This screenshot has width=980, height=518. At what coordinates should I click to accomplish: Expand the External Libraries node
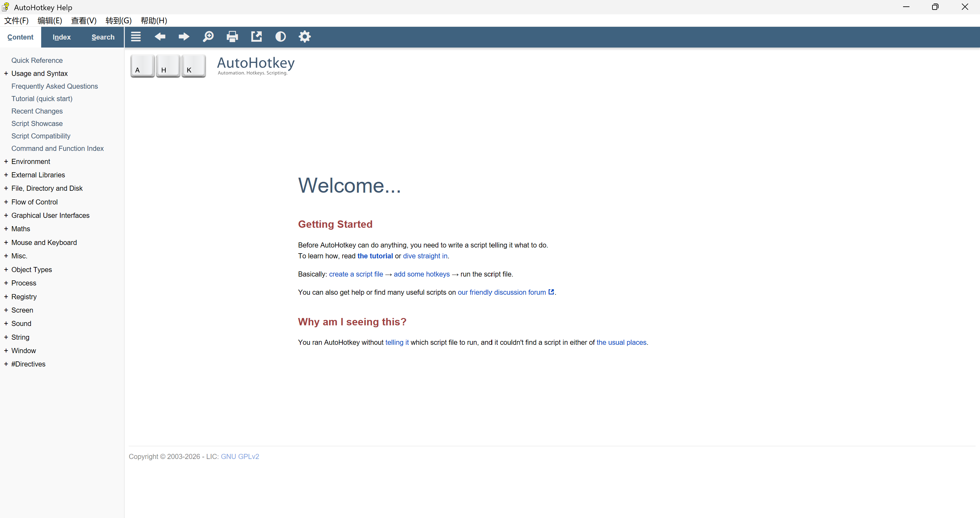(6, 175)
